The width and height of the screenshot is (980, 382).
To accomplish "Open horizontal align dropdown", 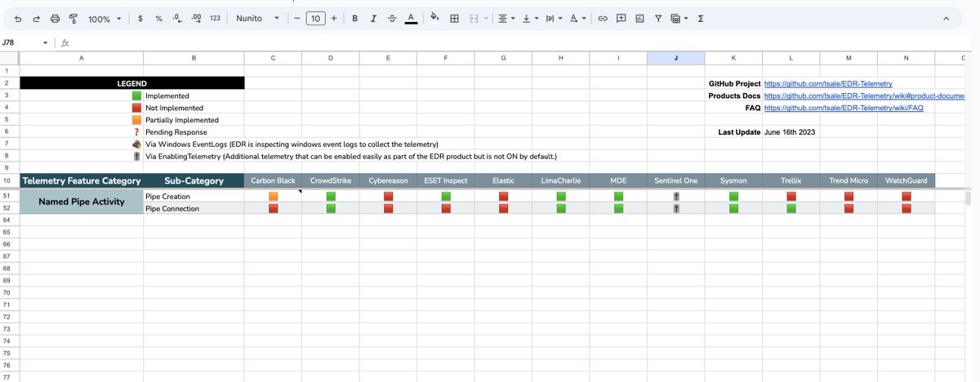I will pos(507,18).
